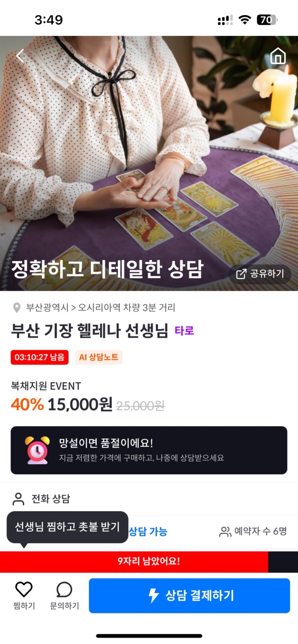Tap the battery indicator in status bar

(x=267, y=20)
